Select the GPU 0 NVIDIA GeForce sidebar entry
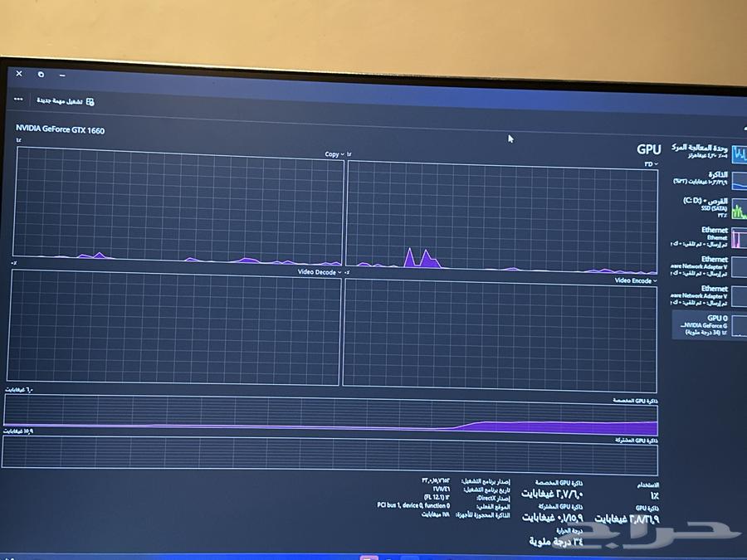The width and height of the screenshot is (747, 560). (709, 324)
